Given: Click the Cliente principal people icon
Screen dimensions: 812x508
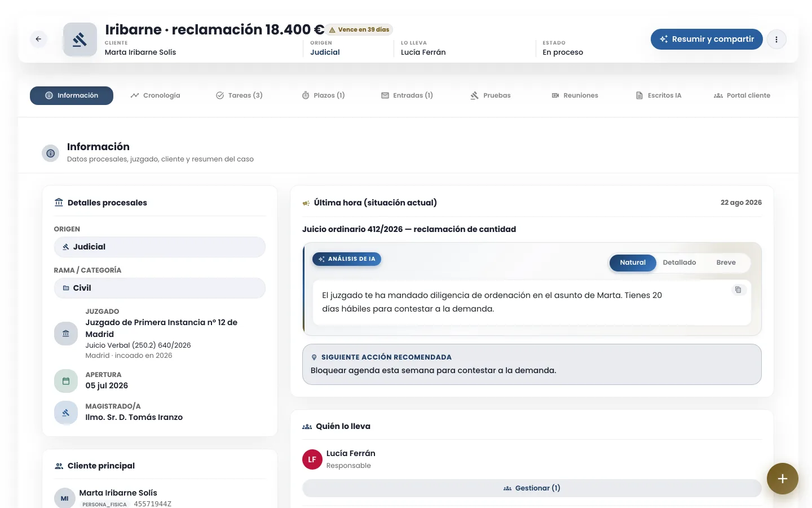Looking at the screenshot, I should tap(59, 466).
